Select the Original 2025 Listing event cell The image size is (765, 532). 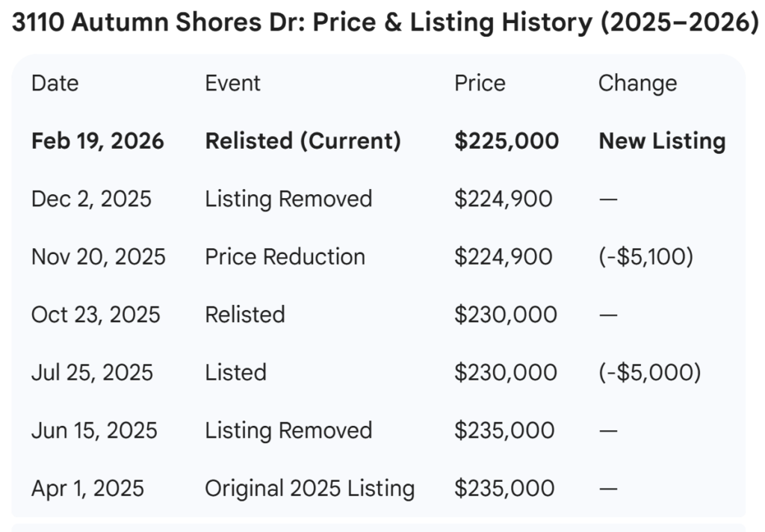309,489
